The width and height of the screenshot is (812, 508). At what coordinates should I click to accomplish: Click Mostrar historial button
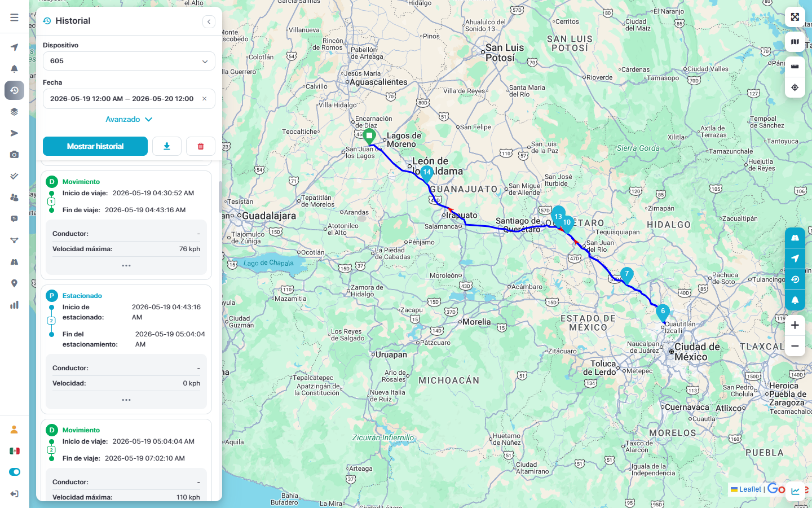[95, 146]
